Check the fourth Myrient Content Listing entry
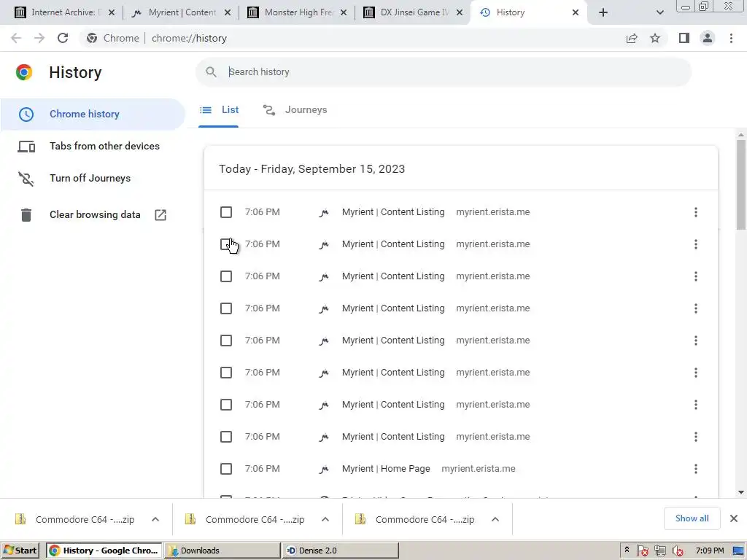This screenshot has height=560, width=747. pyautogui.click(x=226, y=308)
